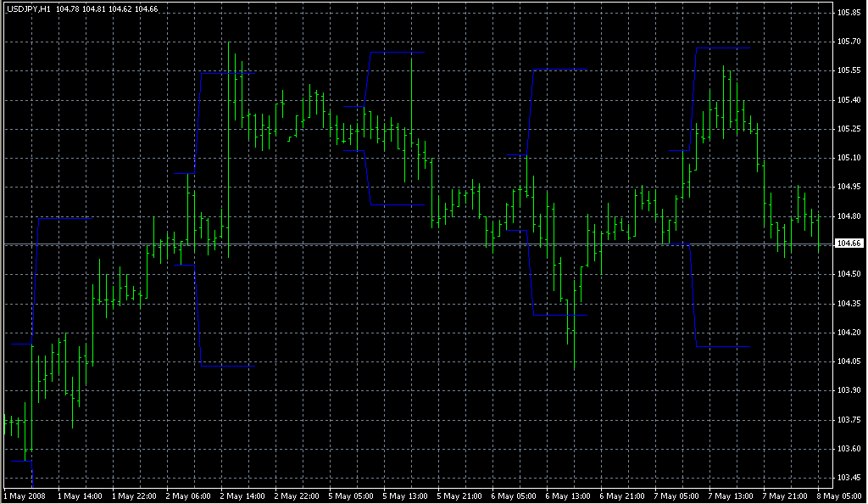Select the '8 May 05:00' time label
868x504 pixels.
click(839, 496)
